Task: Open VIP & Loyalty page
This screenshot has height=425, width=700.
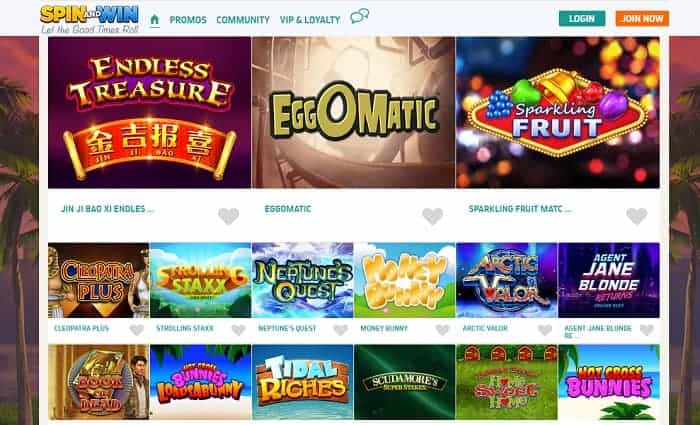Action: tap(310, 20)
